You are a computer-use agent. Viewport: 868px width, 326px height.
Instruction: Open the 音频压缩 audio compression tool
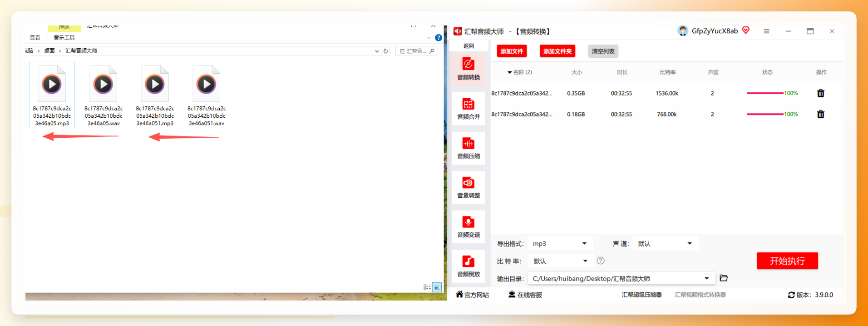[469, 148]
